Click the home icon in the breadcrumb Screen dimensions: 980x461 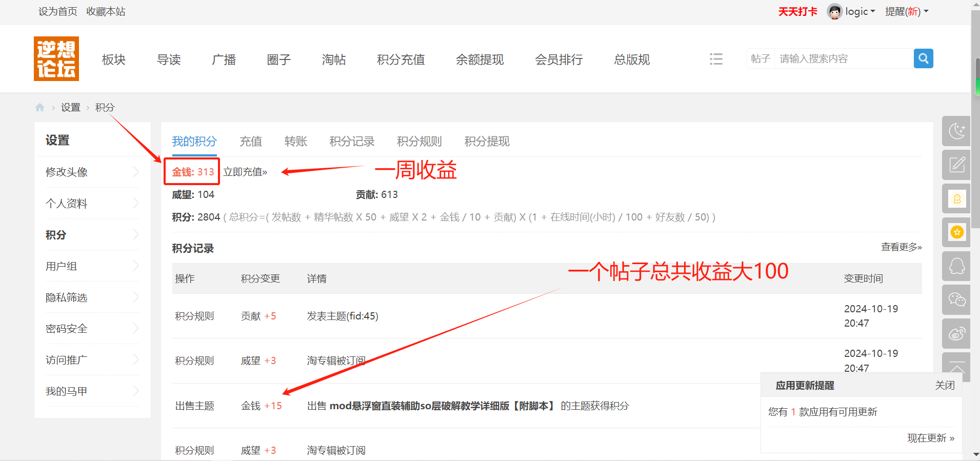coord(40,107)
